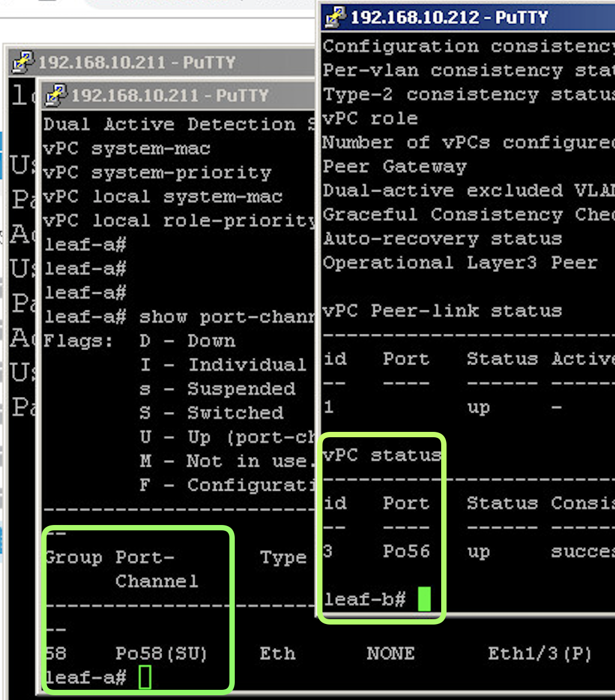The image size is (615, 700).
Task: Open the system menu icon of the front 192.168.10.211 window
Action: click(56, 95)
